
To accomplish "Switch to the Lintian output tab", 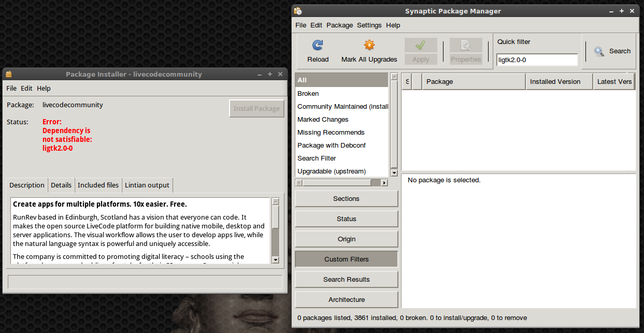I will pyautogui.click(x=147, y=185).
